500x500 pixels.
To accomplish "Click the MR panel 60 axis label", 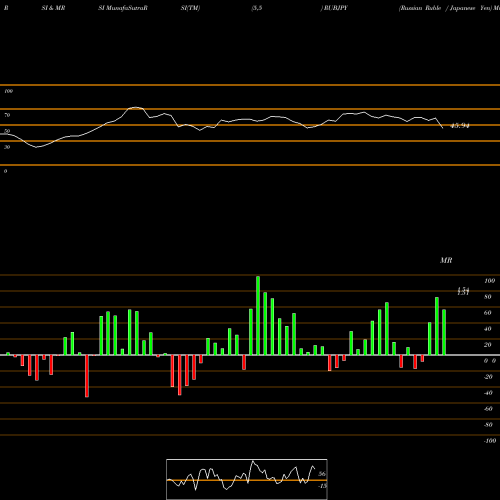I will [488, 313].
